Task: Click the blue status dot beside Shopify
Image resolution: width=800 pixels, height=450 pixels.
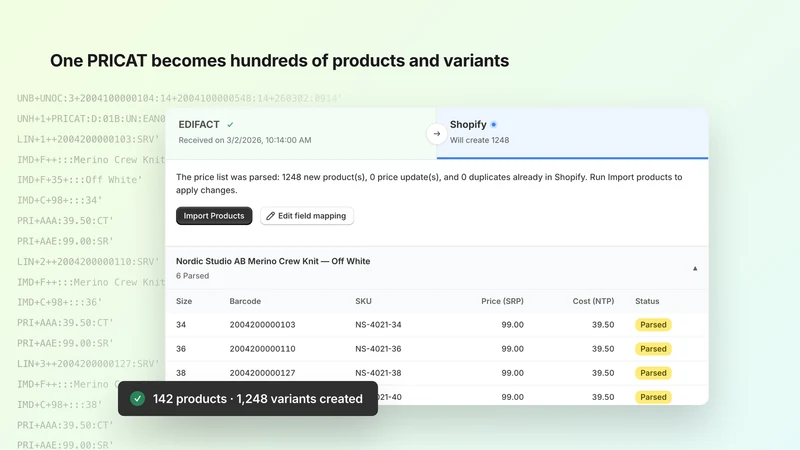Action: [493, 124]
